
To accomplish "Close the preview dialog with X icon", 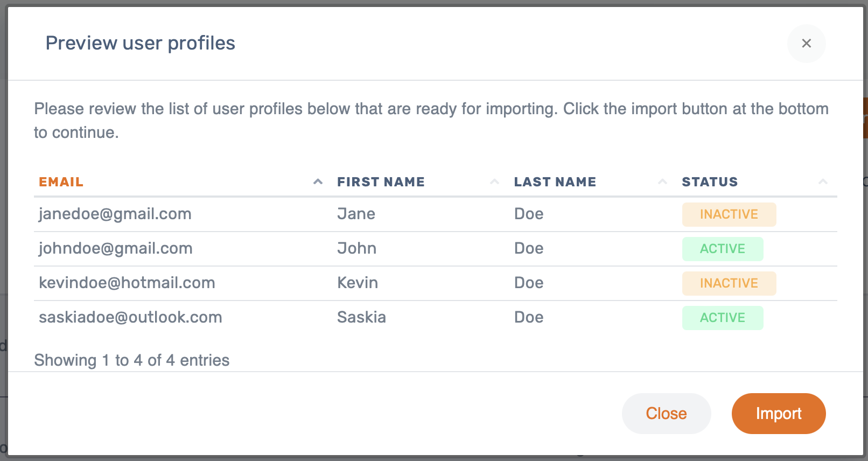I will pyautogui.click(x=806, y=44).
